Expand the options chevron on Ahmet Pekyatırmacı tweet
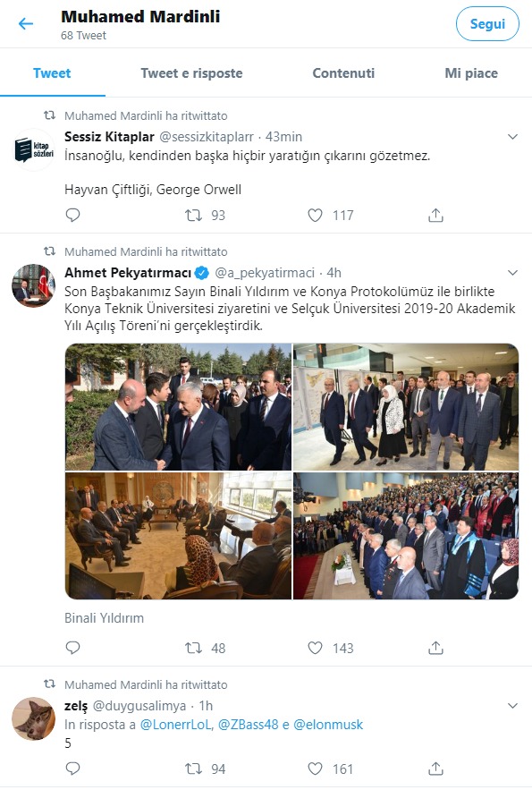 point(512,273)
